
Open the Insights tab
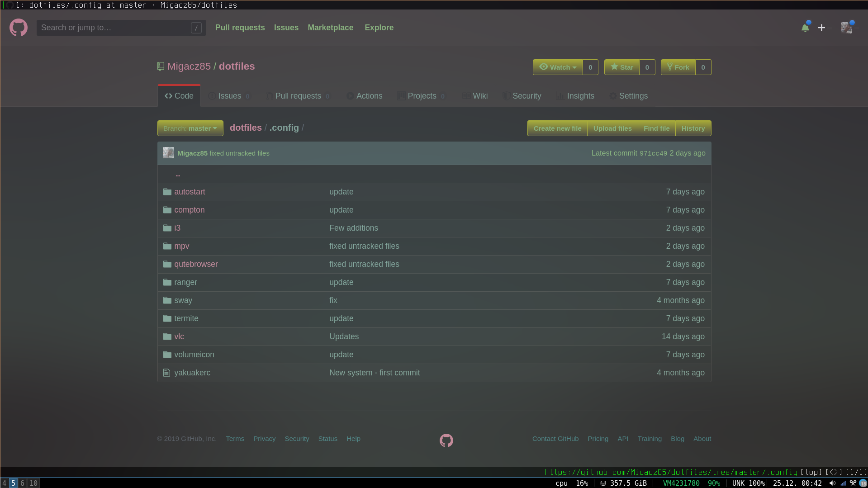point(575,96)
